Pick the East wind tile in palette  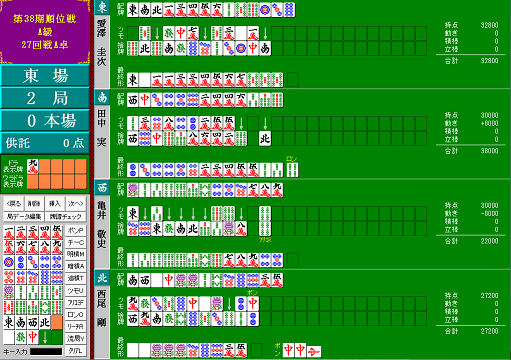coord(9,322)
